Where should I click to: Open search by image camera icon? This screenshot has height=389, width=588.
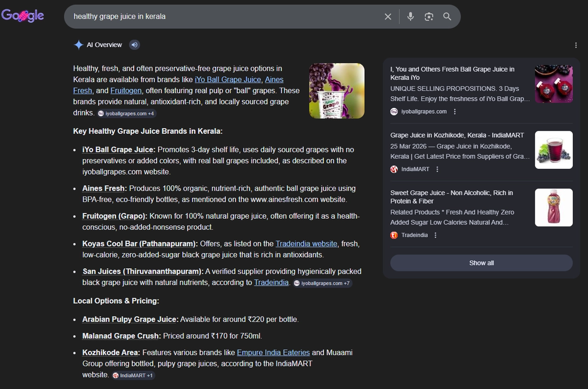pos(429,17)
